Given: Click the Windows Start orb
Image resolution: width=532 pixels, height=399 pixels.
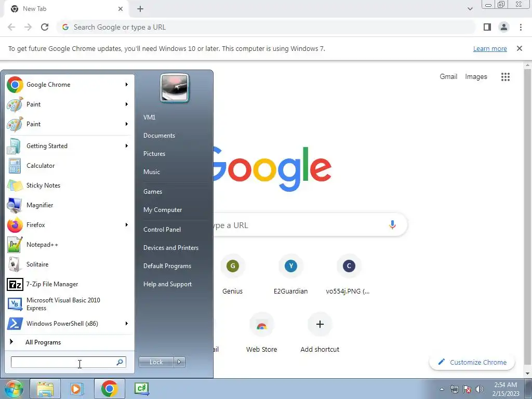Looking at the screenshot, I should click(x=14, y=389).
